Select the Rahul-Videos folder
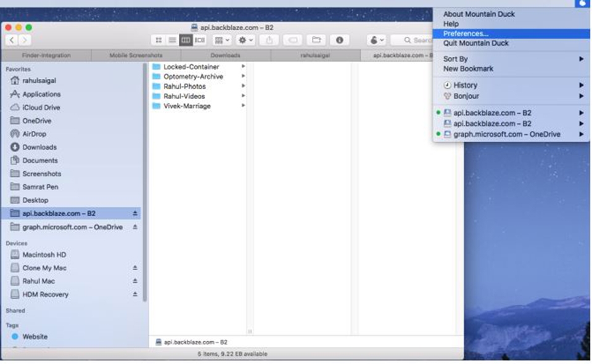The image size is (592, 364). (x=184, y=96)
